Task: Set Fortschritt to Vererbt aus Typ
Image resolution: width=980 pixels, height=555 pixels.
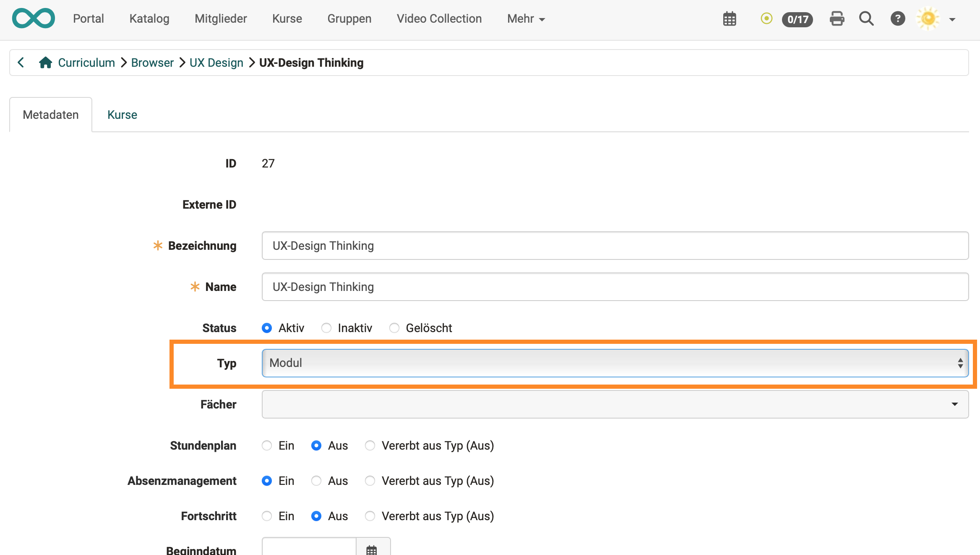Action: tap(370, 516)
